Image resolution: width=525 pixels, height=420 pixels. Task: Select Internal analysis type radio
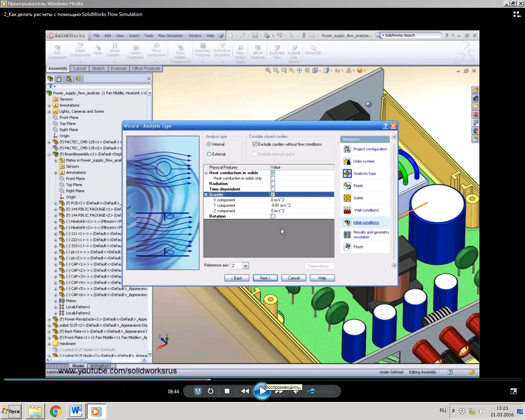pos(209,144)
